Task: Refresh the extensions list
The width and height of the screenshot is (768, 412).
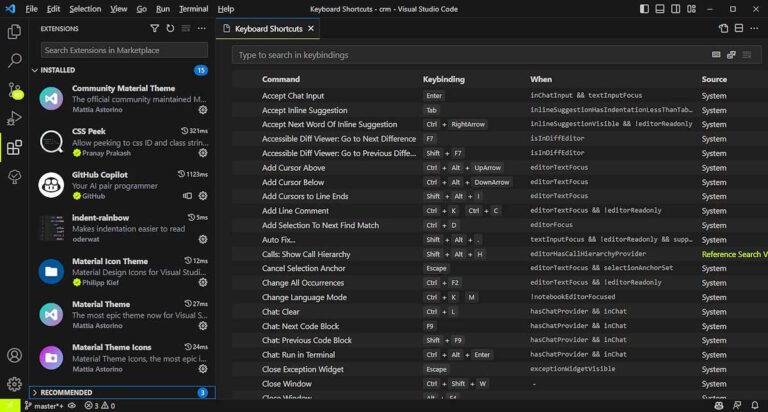Action: click(x=170, y=29)
